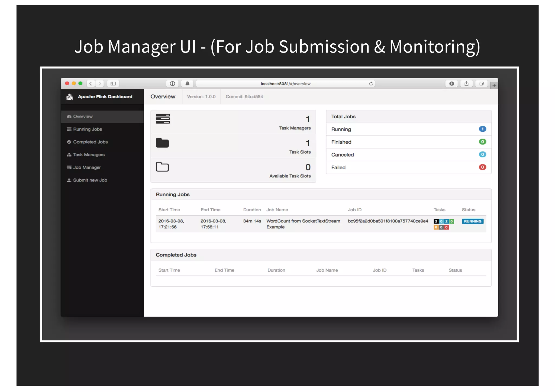Click the outlined folder Available Task Slots icon
Screen dimensions: 555x392
coord(162,167)
